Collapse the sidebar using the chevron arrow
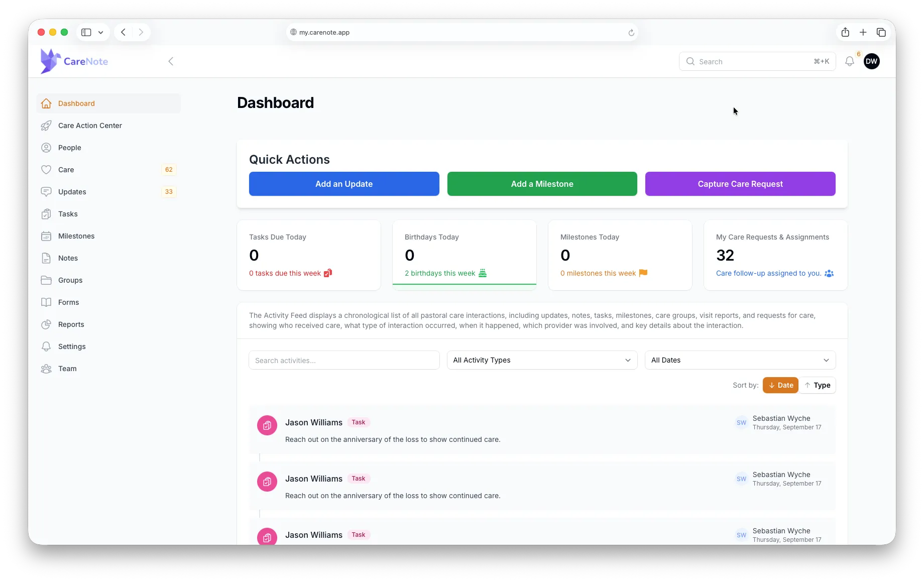 pos(170,61)
